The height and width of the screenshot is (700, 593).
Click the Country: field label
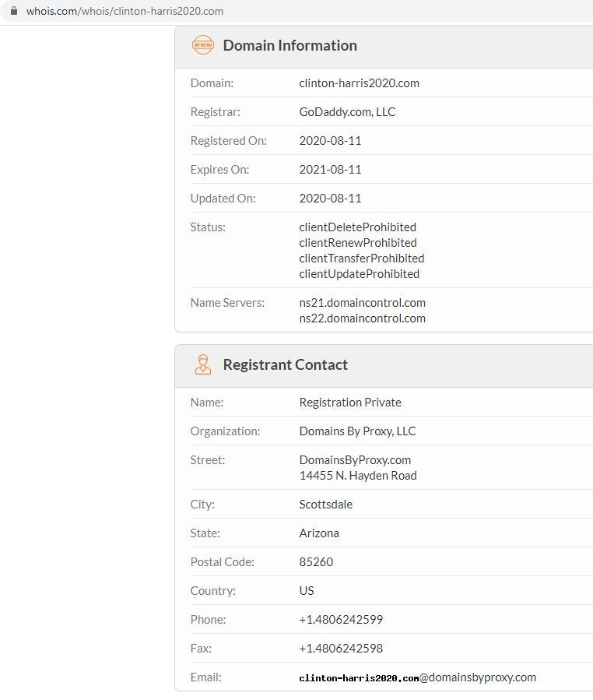point(212,591)
